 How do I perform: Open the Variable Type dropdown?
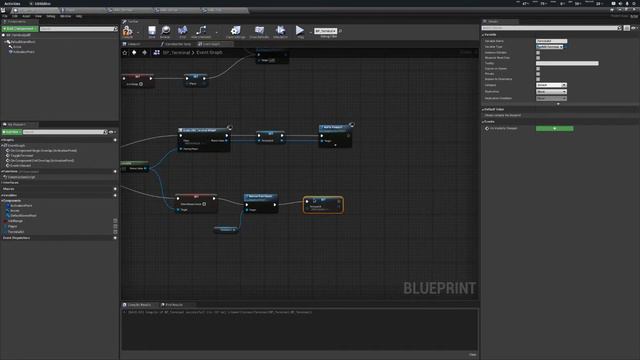pos(549,47)
